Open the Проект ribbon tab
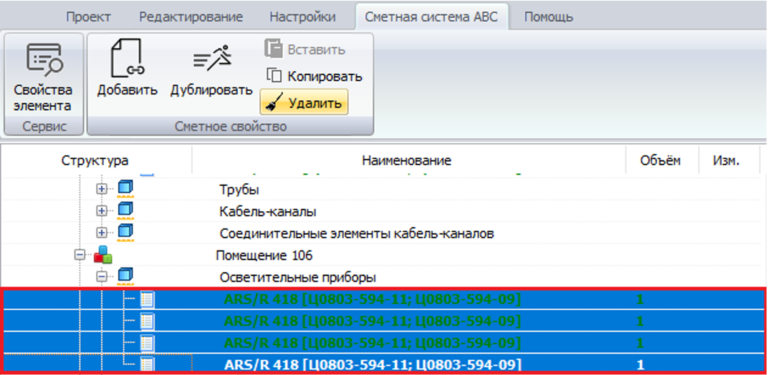 pyautogui.click(x=88, y=17)
